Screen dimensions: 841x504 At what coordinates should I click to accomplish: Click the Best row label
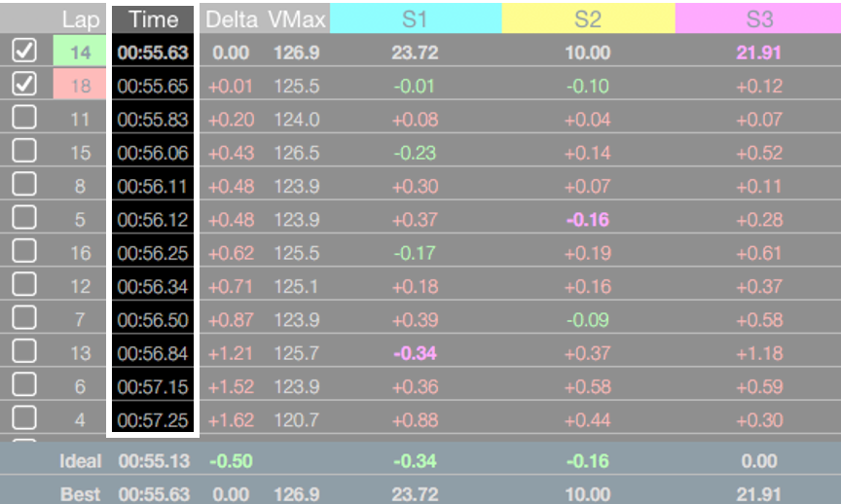click(x=81, y=494)
